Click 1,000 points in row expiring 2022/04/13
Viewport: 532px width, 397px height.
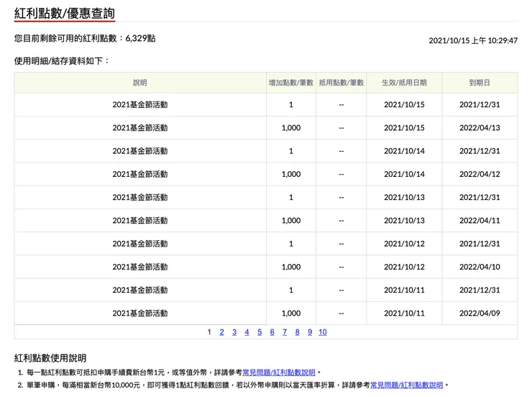pos(290,127)
